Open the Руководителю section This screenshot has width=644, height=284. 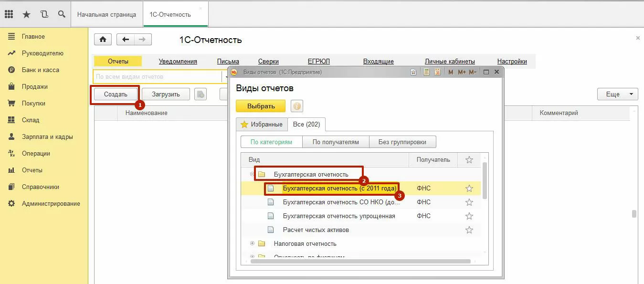point(42,53)
